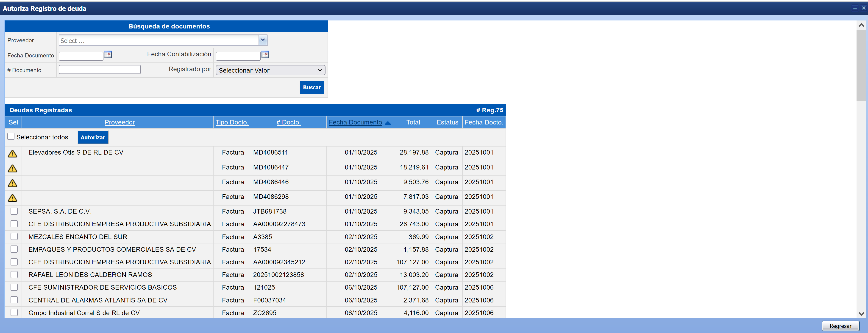
Task: Tick the MEZCALES ENCANTO DEL SUR checkbox
Action: (x=14, y=237)
